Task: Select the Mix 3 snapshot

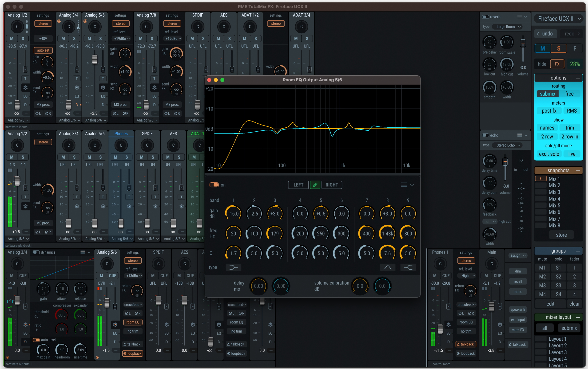Action: [x=554, y=192]
